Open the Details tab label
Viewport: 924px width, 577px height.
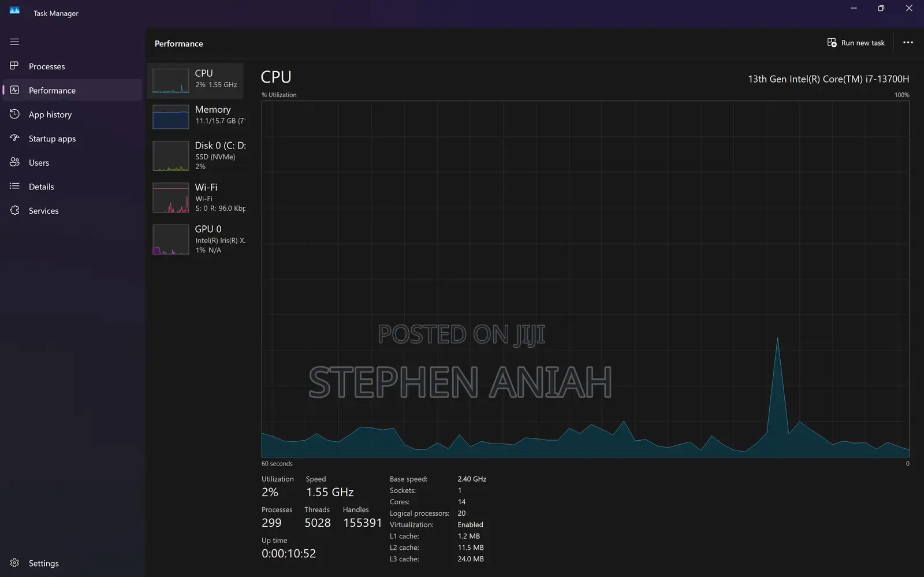pos(41,187)
